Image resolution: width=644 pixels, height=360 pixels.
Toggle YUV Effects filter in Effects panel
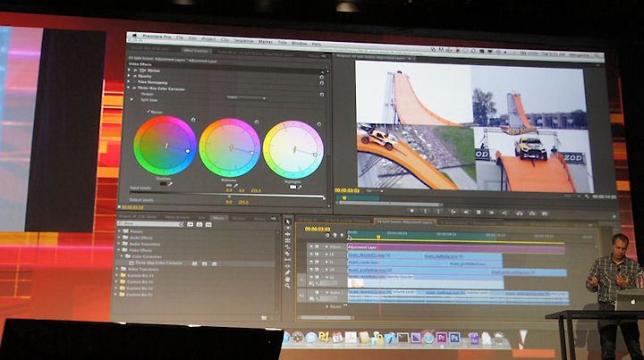[208, 224]
